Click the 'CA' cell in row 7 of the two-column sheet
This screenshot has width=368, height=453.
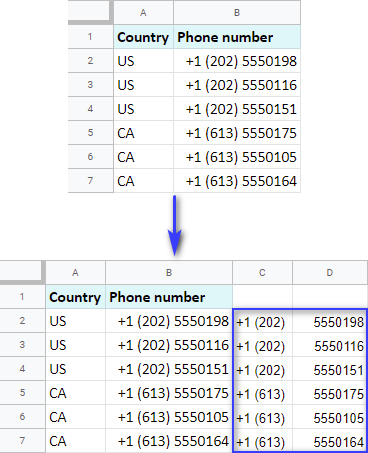(x=143, y=181)
